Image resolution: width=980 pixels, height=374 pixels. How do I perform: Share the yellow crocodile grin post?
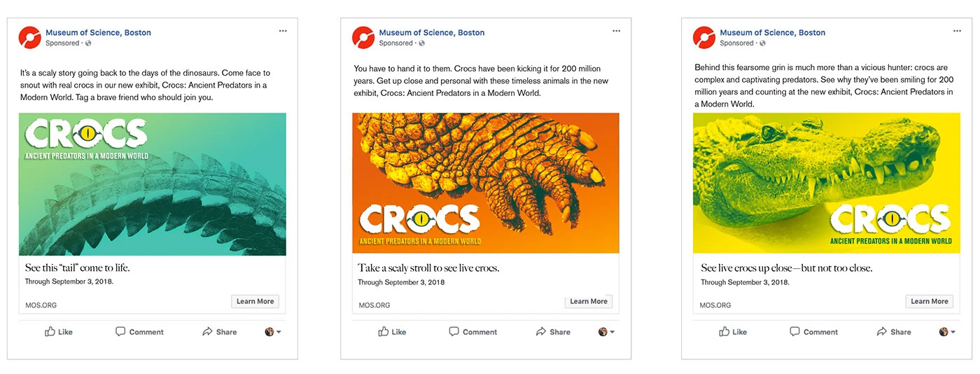[893, 332]
